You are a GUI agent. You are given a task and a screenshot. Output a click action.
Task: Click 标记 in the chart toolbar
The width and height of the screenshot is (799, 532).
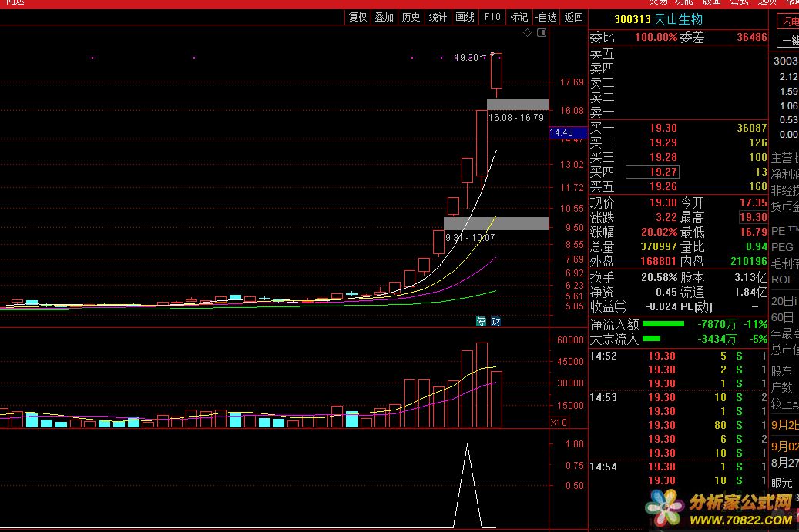(x=519, y=17)
